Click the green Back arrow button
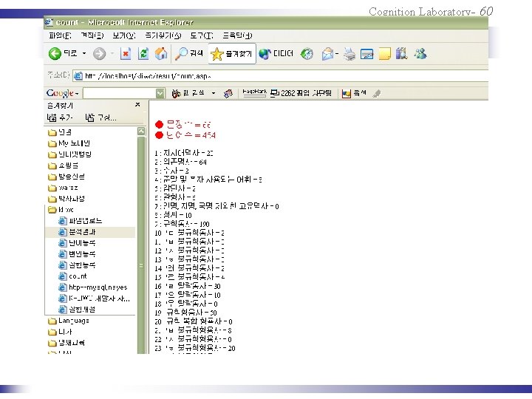Viewport: 532px width, 399px height. click(55, 54)
